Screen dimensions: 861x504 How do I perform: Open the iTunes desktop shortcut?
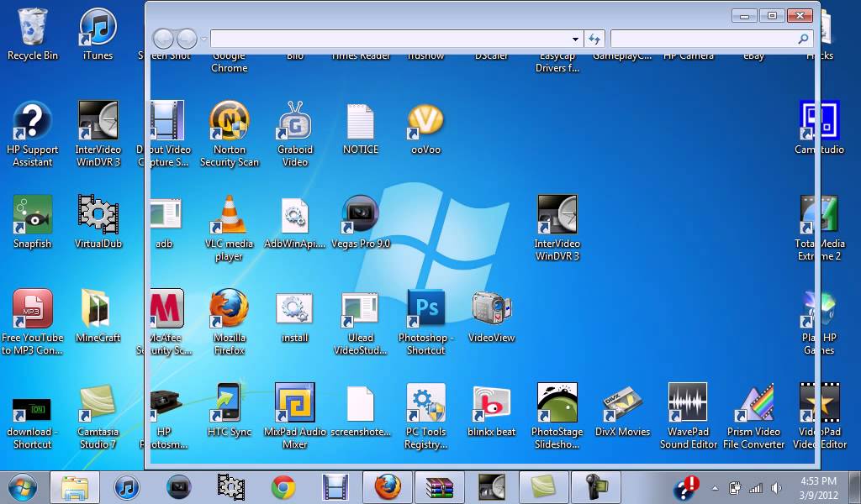pyautogui.click(x=98, y=34)
